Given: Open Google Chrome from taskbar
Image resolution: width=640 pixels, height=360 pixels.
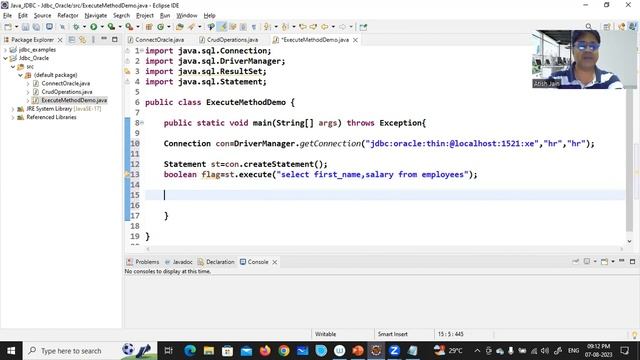Looking at the screenshot, I should (284, 351).
